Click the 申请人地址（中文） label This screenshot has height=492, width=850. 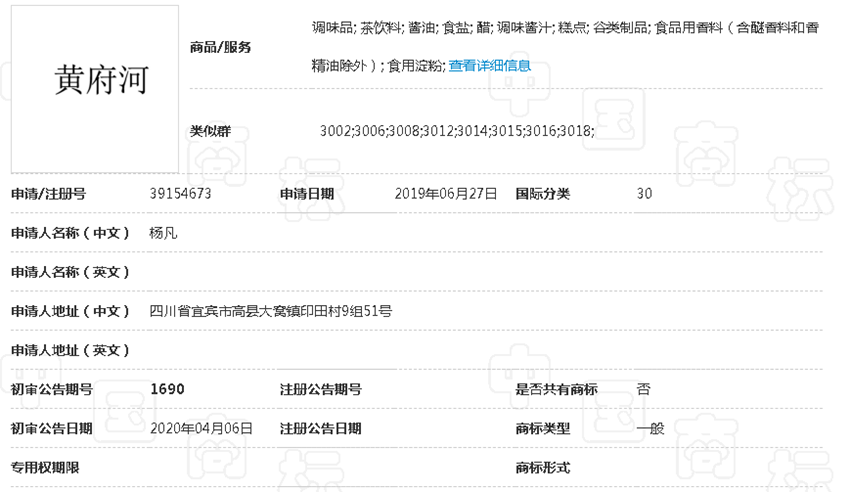tap(70, 311)
